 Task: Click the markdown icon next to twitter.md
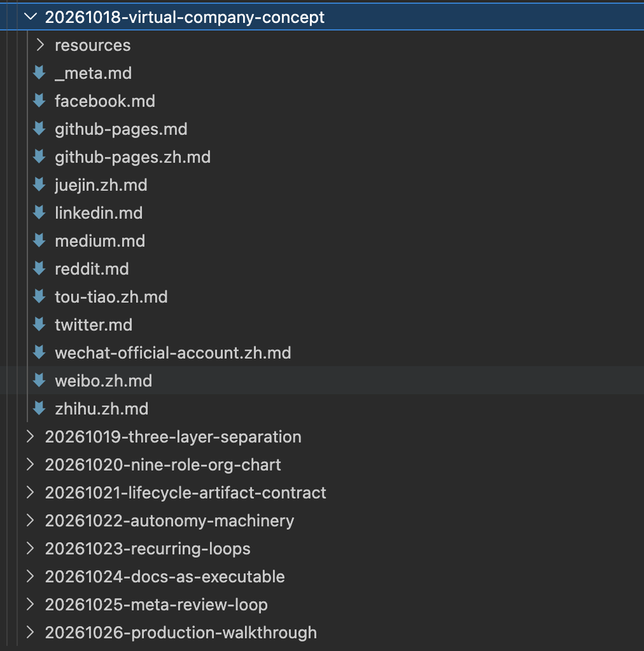(x=39, y=324)
